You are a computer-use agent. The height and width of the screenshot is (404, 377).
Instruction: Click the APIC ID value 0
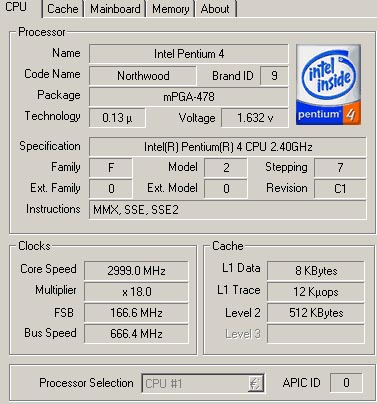pos(346,383)
